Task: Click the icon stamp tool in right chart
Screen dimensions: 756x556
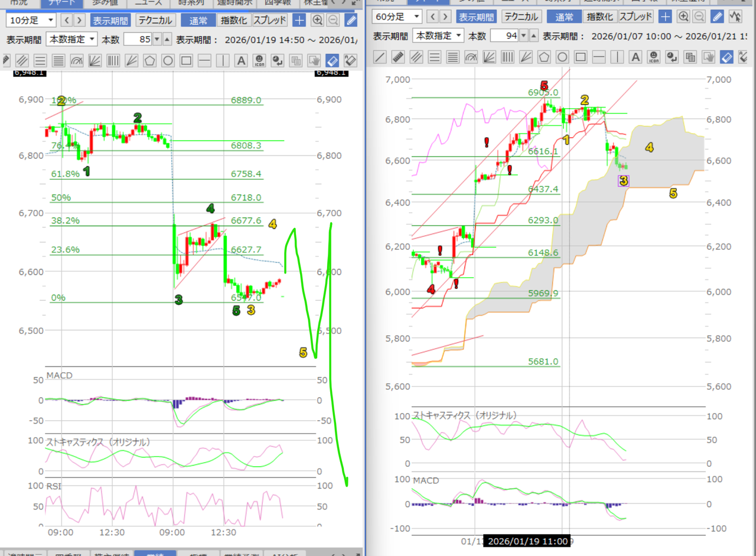Action: pos(654,57)
